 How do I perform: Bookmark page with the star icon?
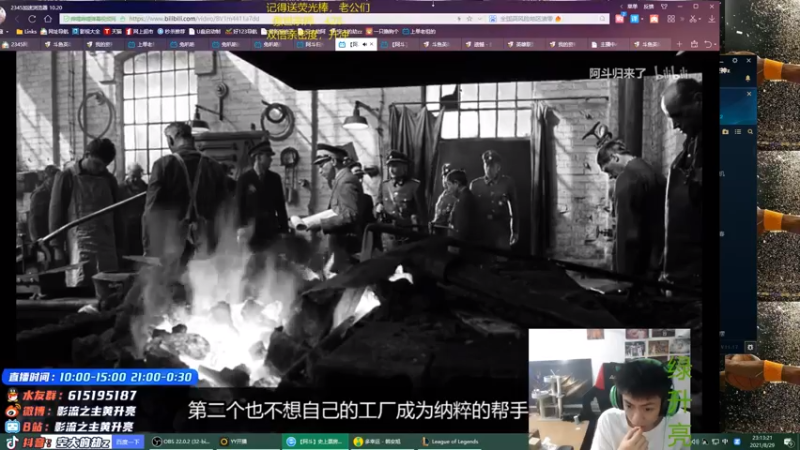coord(469,19)
